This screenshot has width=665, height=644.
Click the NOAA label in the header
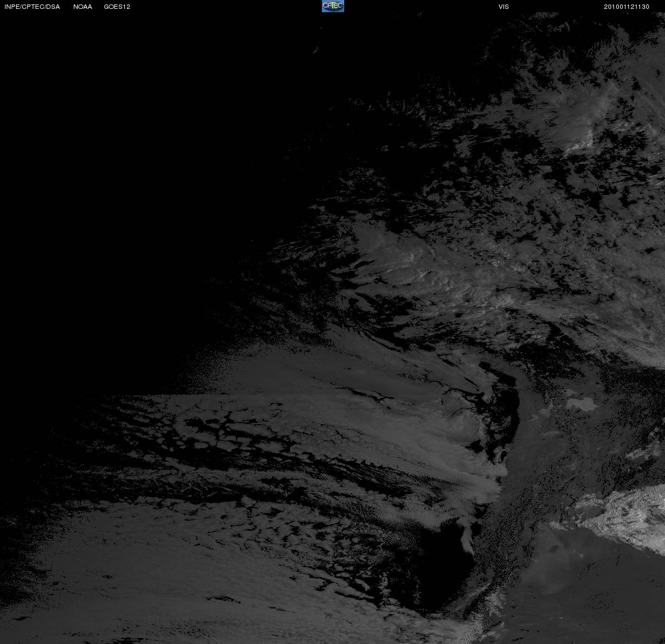click(83, 7)
